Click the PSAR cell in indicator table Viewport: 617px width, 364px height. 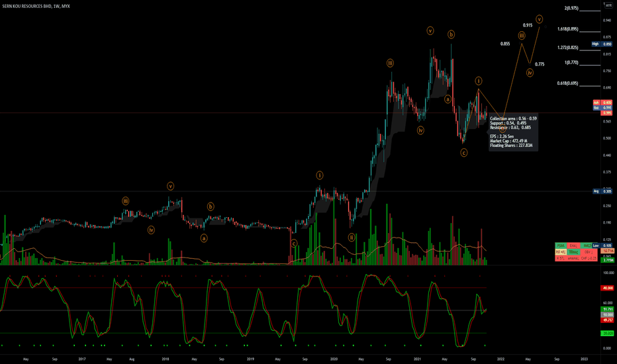pos(561,246)
